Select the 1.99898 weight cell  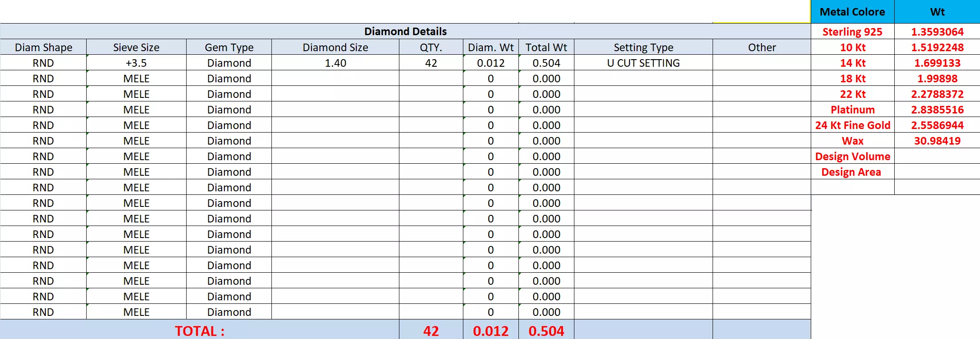coord(937,78)
